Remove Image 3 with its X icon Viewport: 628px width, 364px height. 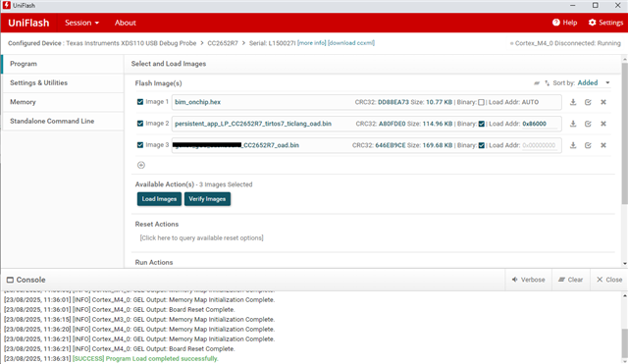(603, 145)
